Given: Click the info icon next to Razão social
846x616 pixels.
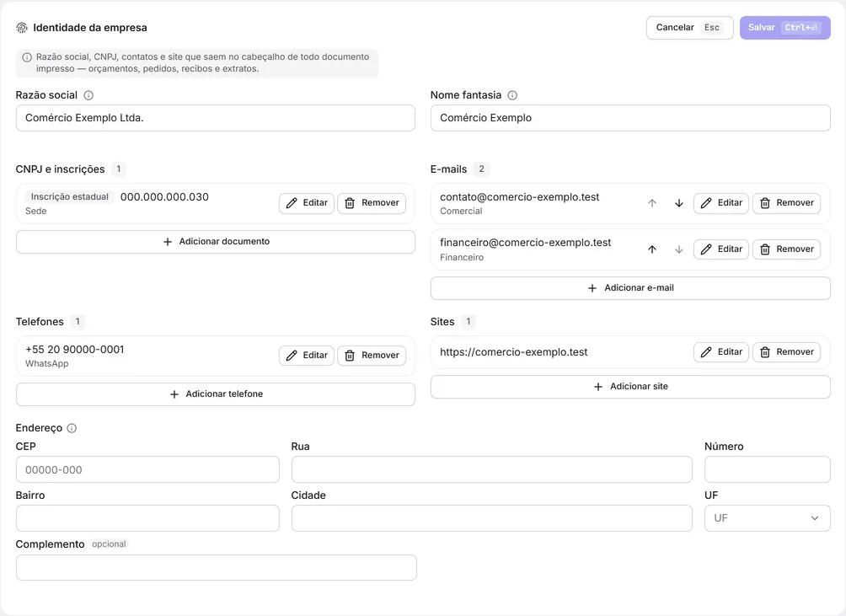Looking at the screenshot, I should pos(88,95).
